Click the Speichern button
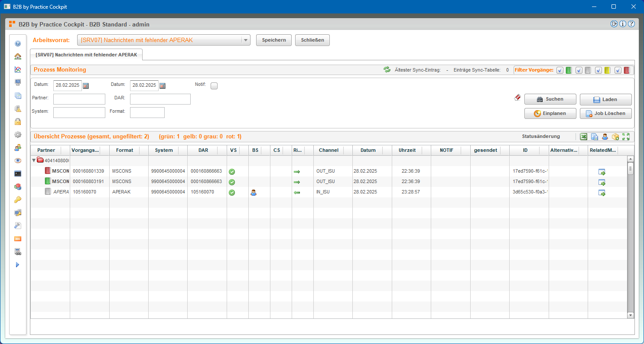The height and width of the screenshot is (344, 644). 274,40
